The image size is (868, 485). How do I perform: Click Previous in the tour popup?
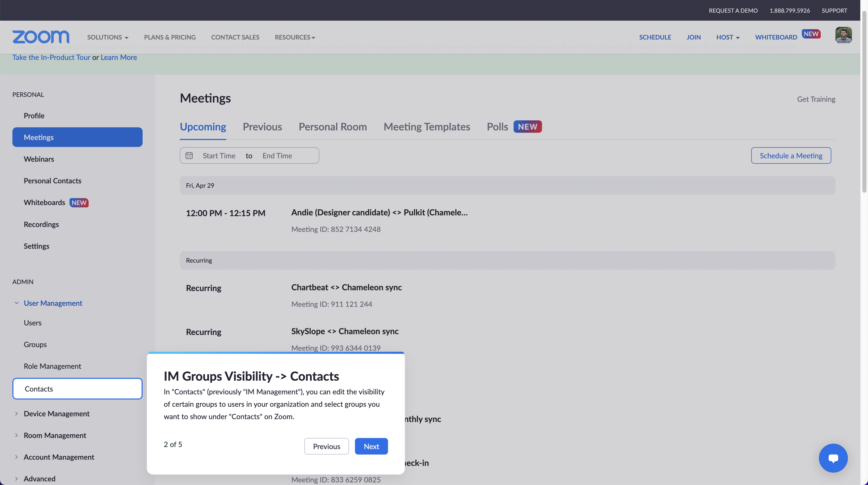[326, 446]
